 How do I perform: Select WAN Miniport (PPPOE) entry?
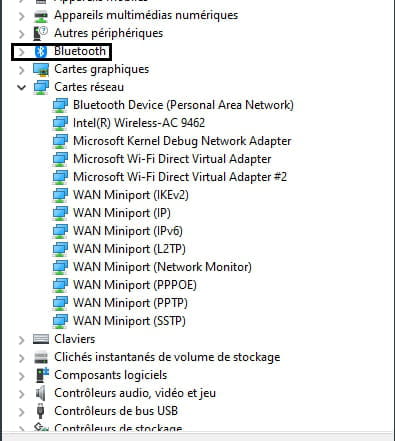point(135,285)
